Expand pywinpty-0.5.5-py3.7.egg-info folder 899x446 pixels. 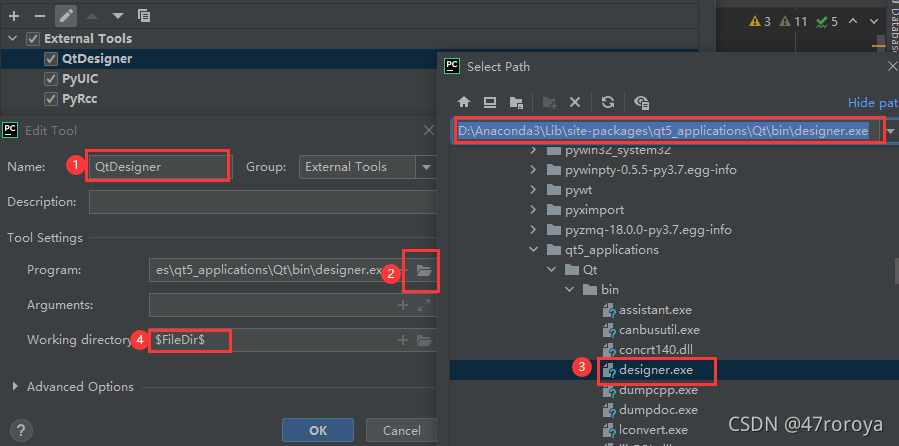pos(534,170)
